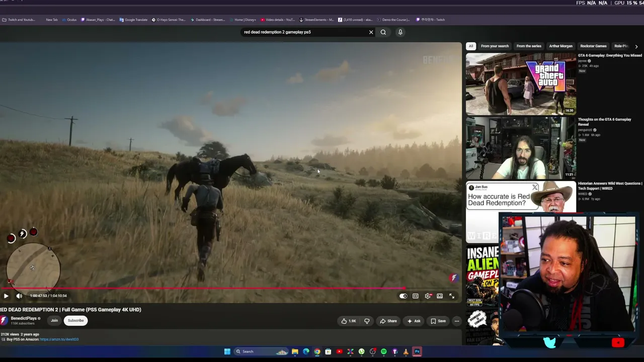Mute the video with the speaker icon
Image resolution: width=644 pixels, height=362 pixels.
coord(19,296)
